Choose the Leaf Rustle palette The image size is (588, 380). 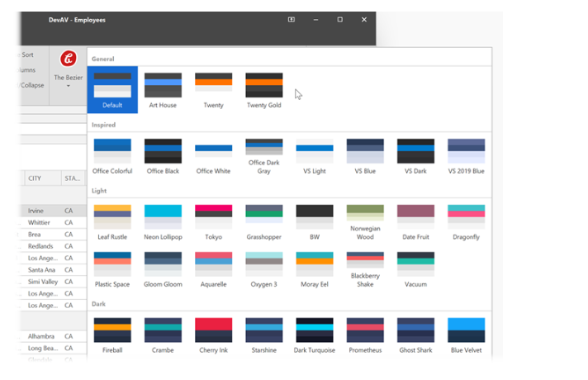(x=112, y=222)
